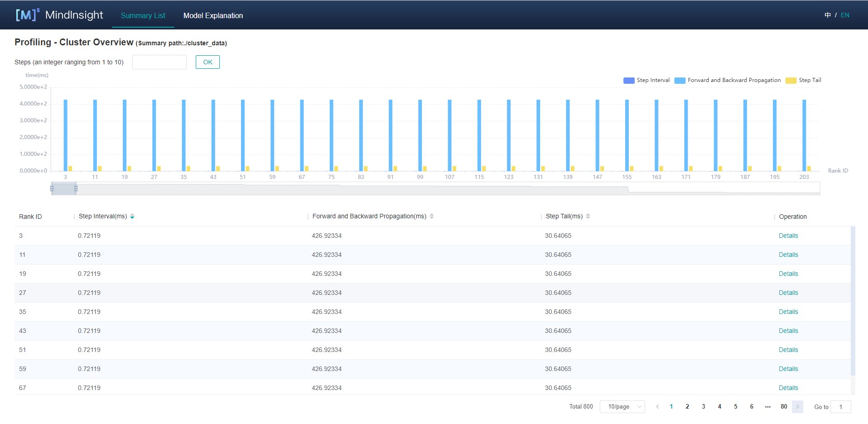The image size is (868, 424).
Task: Click the Go to page input
Action: (840, 407)
